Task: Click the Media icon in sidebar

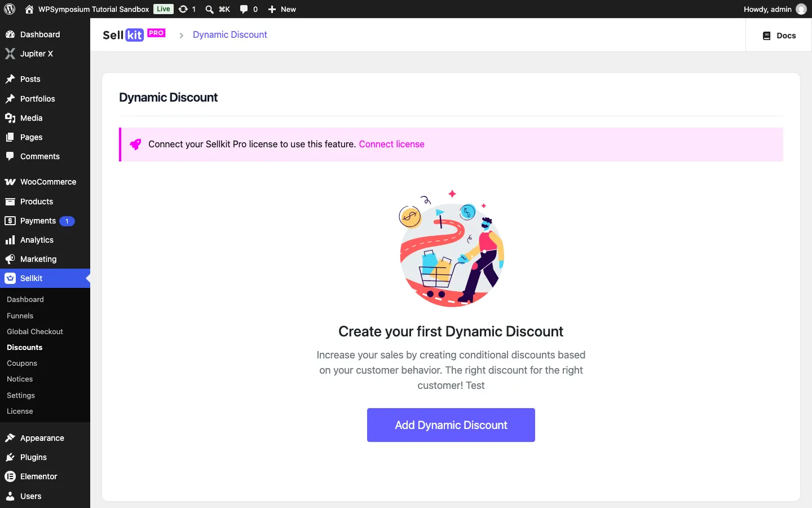Action: (x=10, y=118)
